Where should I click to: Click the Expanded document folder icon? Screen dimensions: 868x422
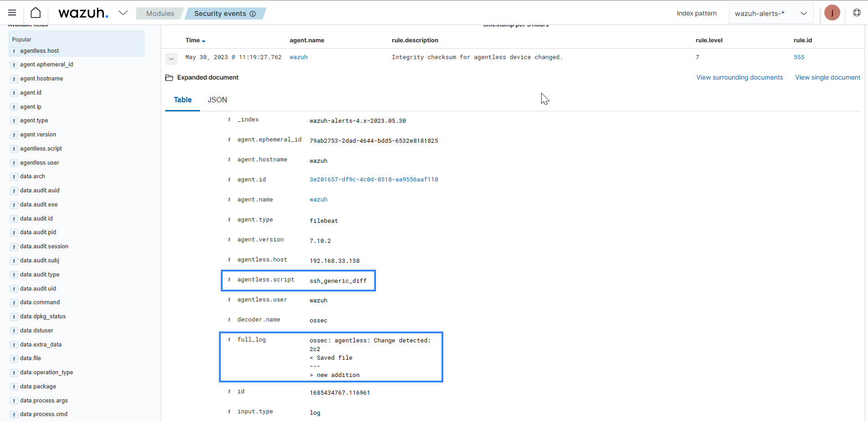tap(169, 78)
